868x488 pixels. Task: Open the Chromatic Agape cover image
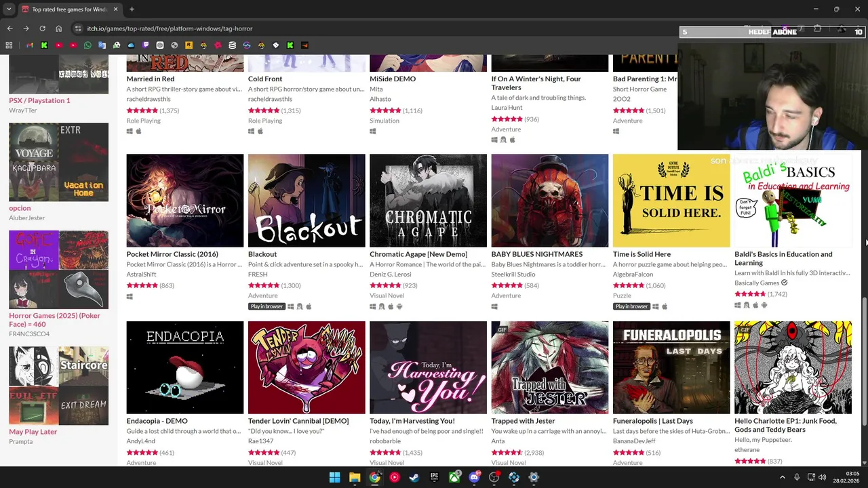(x=428, y=201)
